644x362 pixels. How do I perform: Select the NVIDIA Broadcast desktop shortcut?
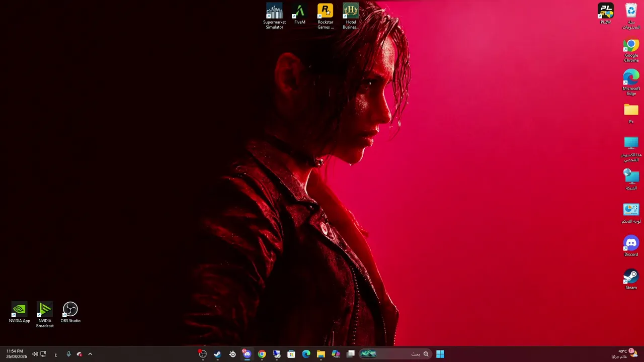click(45, 315)
